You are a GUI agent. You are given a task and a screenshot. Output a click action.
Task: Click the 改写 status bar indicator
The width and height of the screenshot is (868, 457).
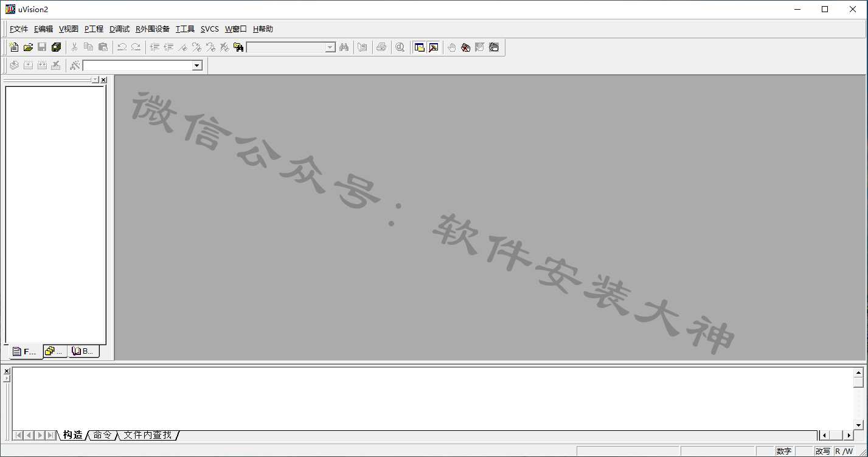click(823, 451)
